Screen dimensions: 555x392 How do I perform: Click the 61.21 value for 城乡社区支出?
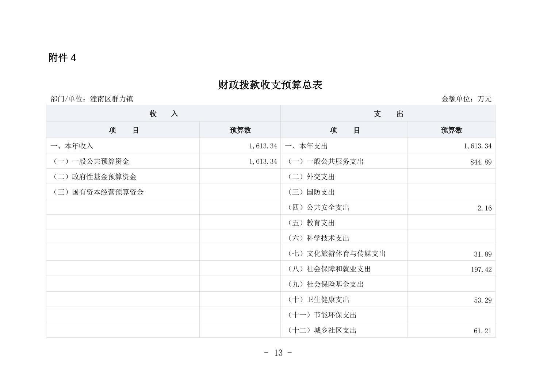pos(482,331)
